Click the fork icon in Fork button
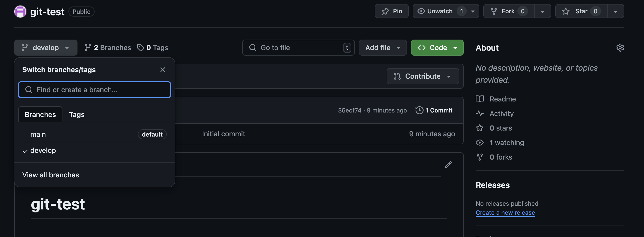Image resolution: width=644 pixels, height=237 pixels. point(494,11)
